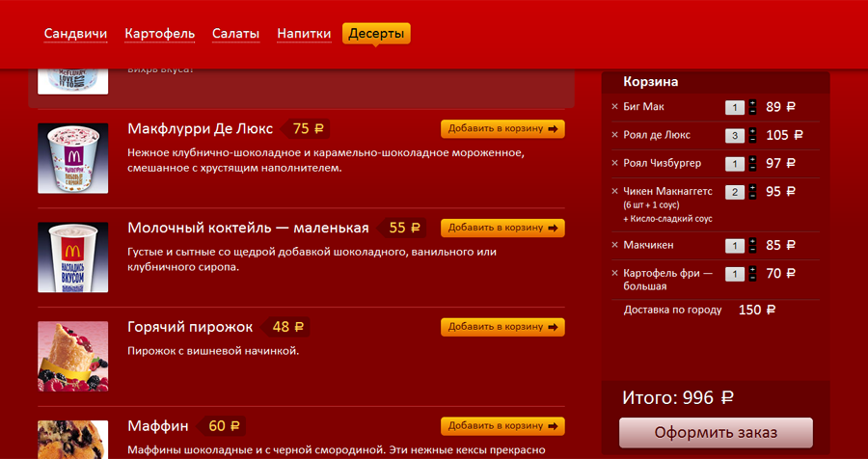
Task: Increase Макчикен quantity with plus
Action: [x=752, y=241]
